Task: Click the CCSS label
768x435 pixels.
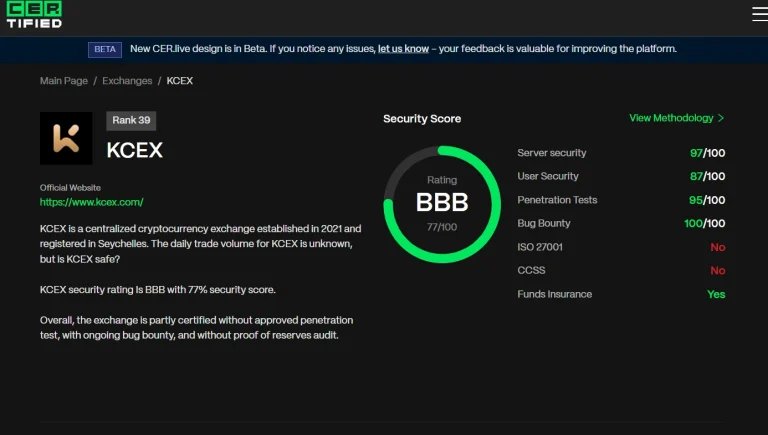Action: tap(531, 270)
